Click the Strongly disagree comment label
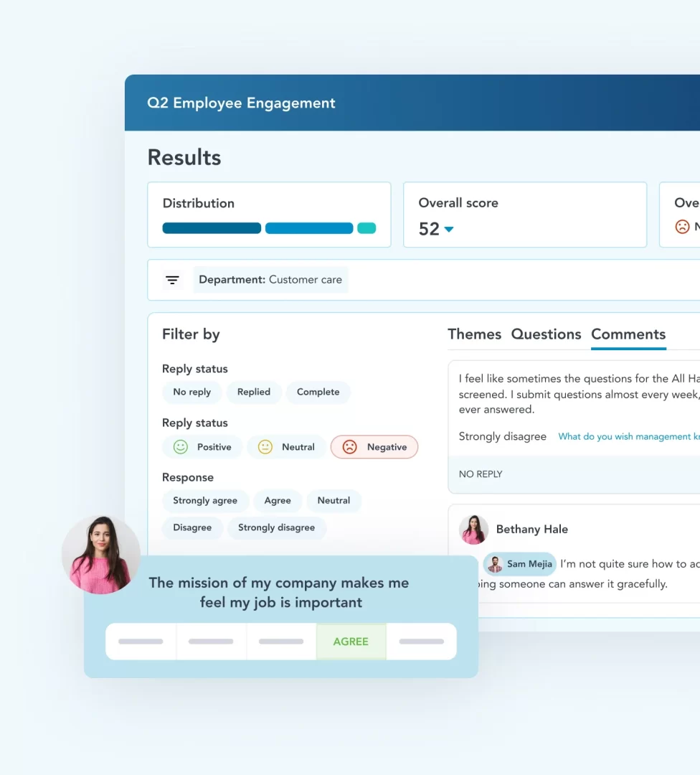700x775 pixels. pyautogui.click(x=502, y=436)
